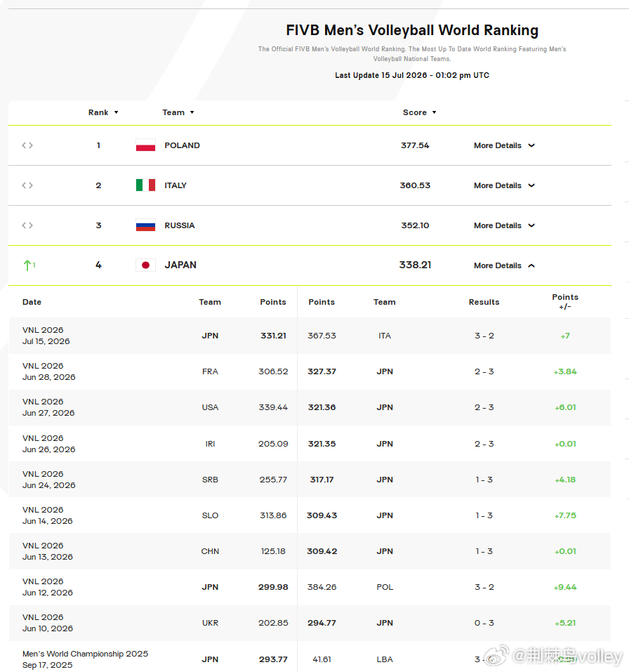This screenshot has height=672, width=629.
Task: Select the JAPAN team name
Action: (180, 265)
